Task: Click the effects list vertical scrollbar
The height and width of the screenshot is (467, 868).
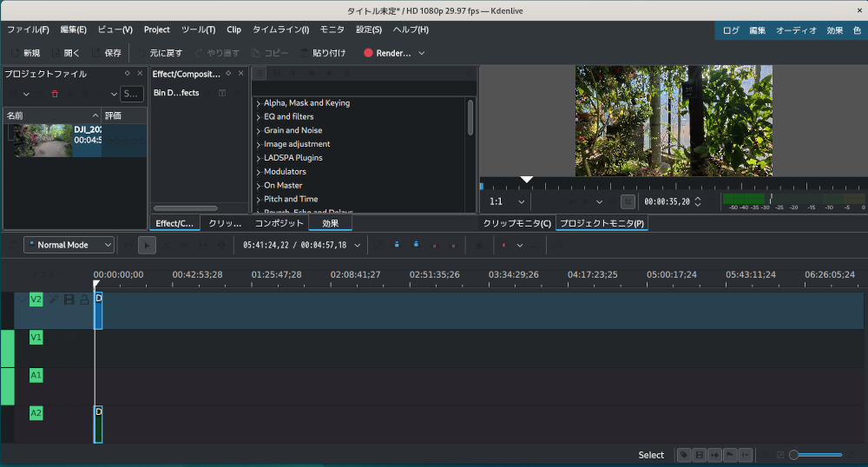Action: pyautogui.click(x=470, y=117)
